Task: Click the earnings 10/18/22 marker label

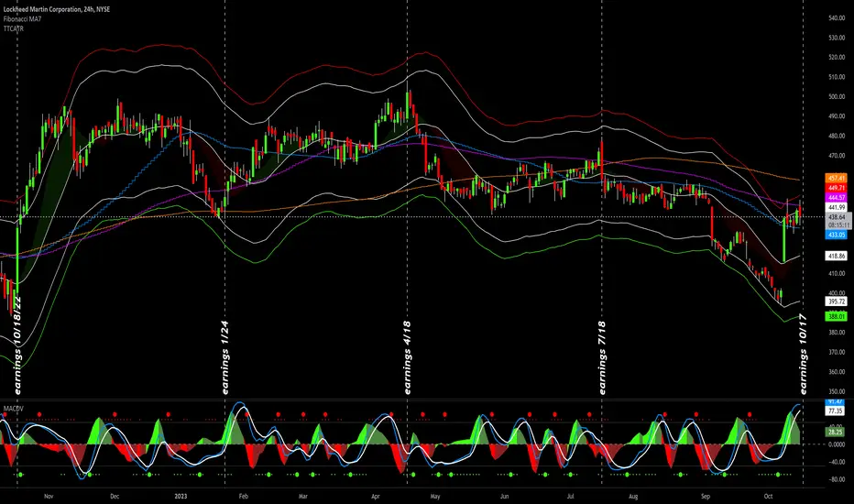Action: (x=17, y=345)
